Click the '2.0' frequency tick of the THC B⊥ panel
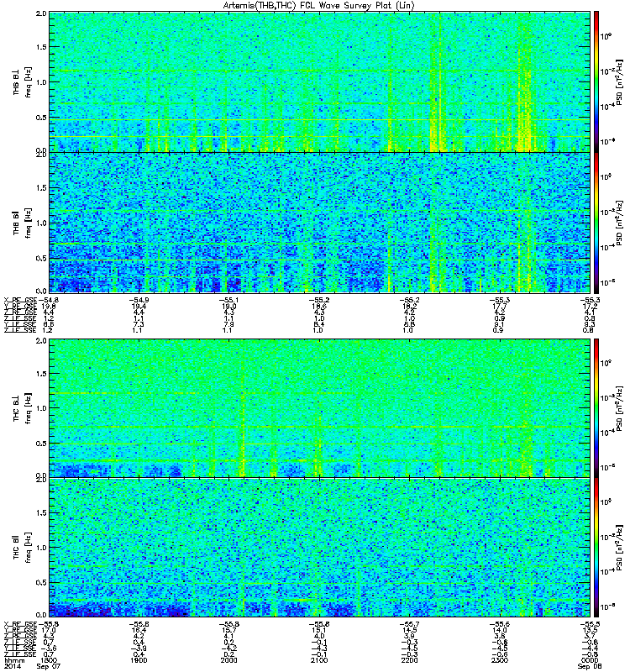The width and height of the screenshot is (630, 672). [x=41, y=341]
